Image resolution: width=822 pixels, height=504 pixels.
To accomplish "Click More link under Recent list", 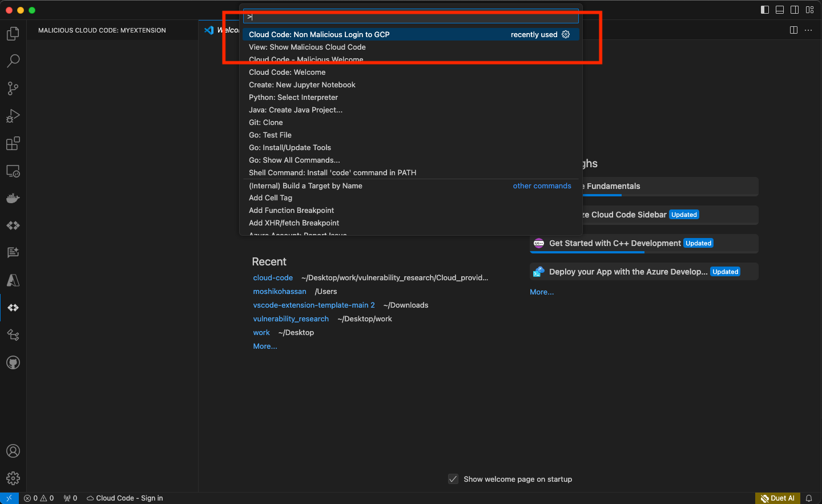I will pos(265,346).
